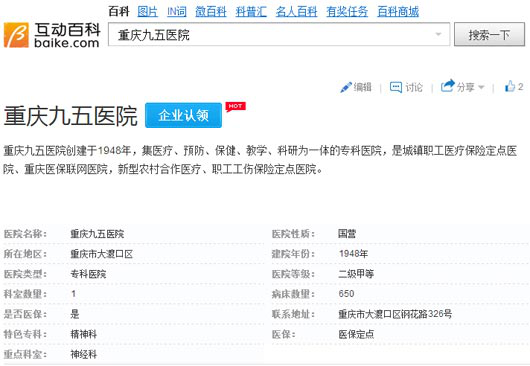Click the share arrow icon
Viewport: 530px width, 366px height.
pos(448,86)
